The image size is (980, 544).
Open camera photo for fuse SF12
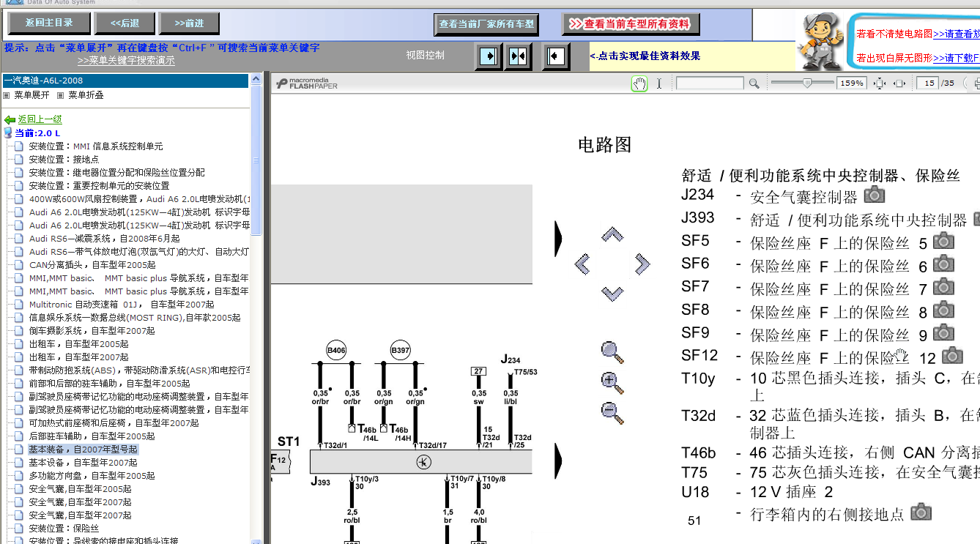pos(952,355)
